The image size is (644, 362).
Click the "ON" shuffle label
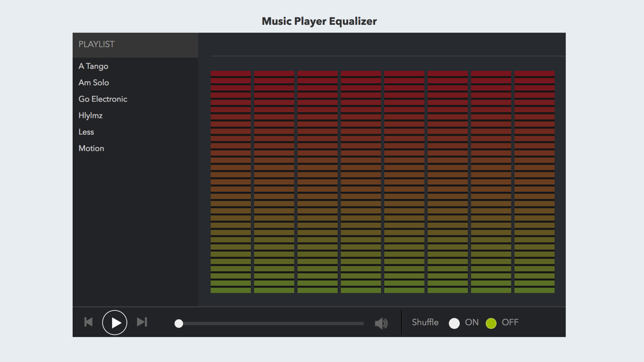tap(471, 323)
